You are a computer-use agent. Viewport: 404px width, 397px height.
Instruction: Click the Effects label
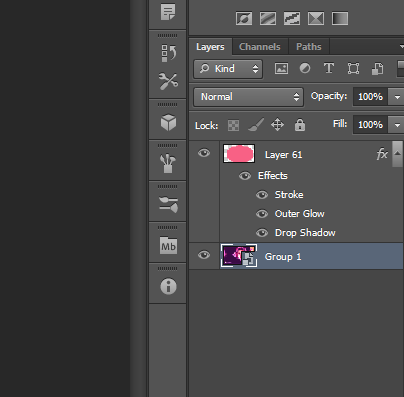[x=273, y=176]
